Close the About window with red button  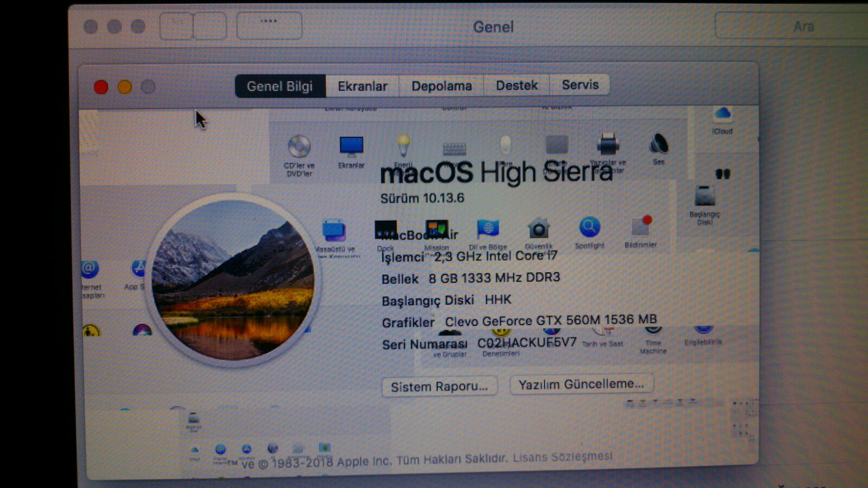pyautogui.click(x=101, y=87)
